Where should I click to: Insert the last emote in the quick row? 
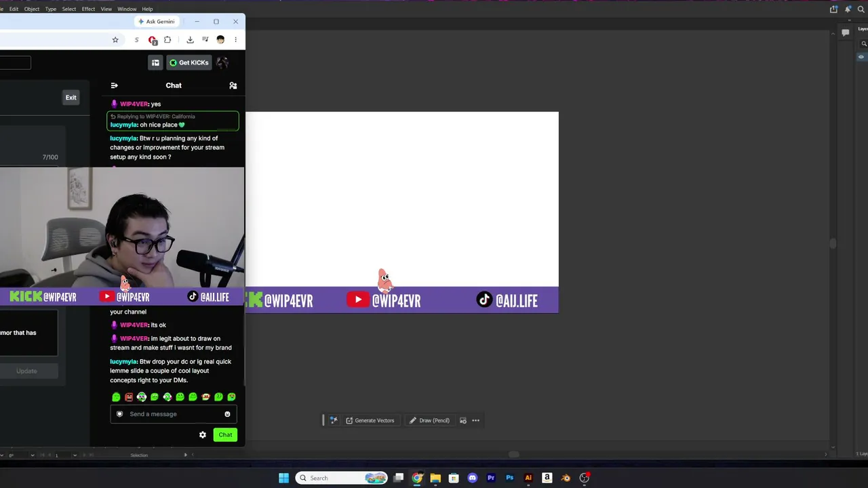(x=232, y=397)
